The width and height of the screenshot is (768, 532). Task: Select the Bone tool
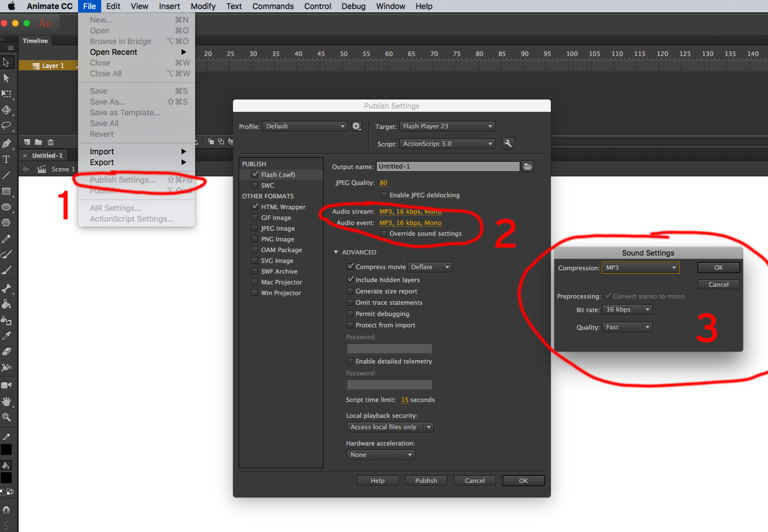click(x=6, y=288)
